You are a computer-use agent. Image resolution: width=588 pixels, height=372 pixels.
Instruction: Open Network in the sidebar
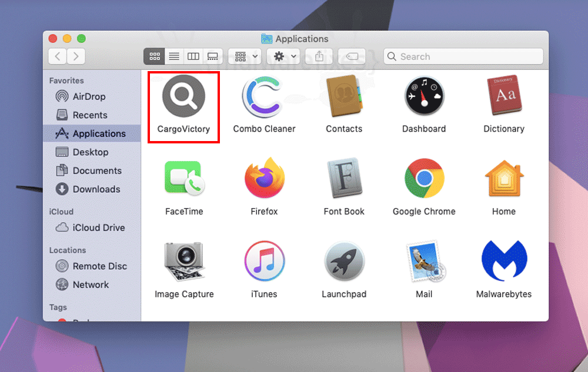click(x=92, y=284)
